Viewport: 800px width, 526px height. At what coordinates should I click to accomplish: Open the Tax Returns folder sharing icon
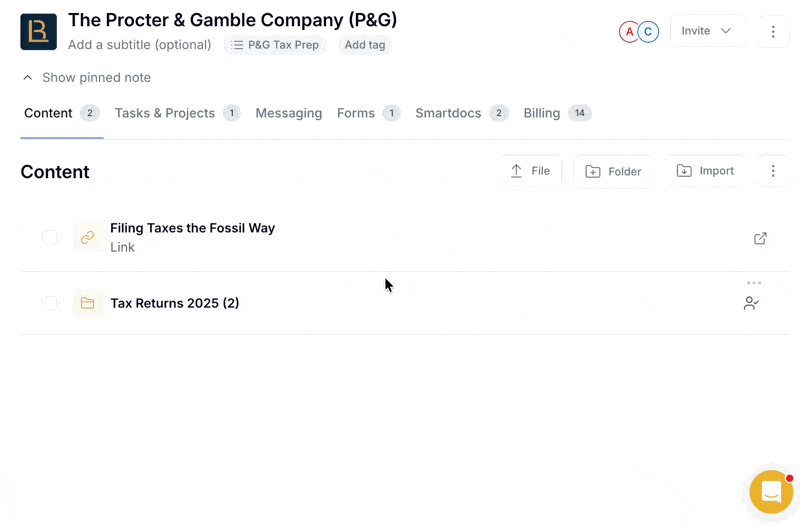point(751,304)
